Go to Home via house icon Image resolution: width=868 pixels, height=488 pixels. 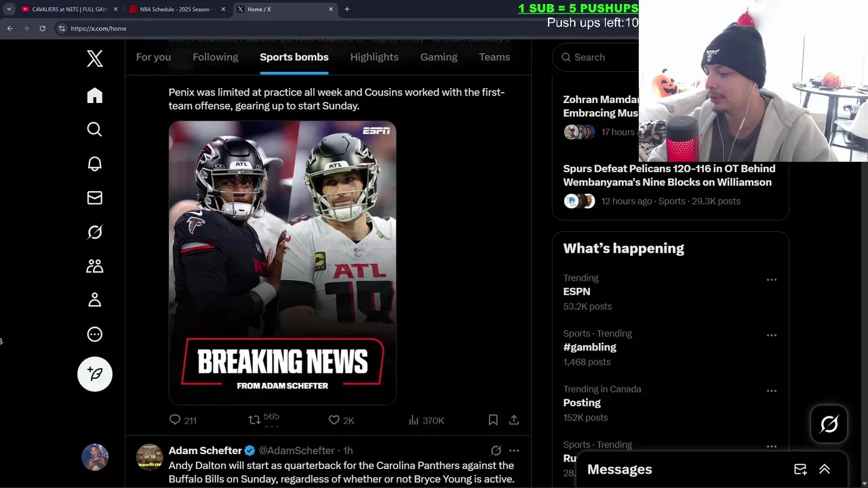(95, 96)
